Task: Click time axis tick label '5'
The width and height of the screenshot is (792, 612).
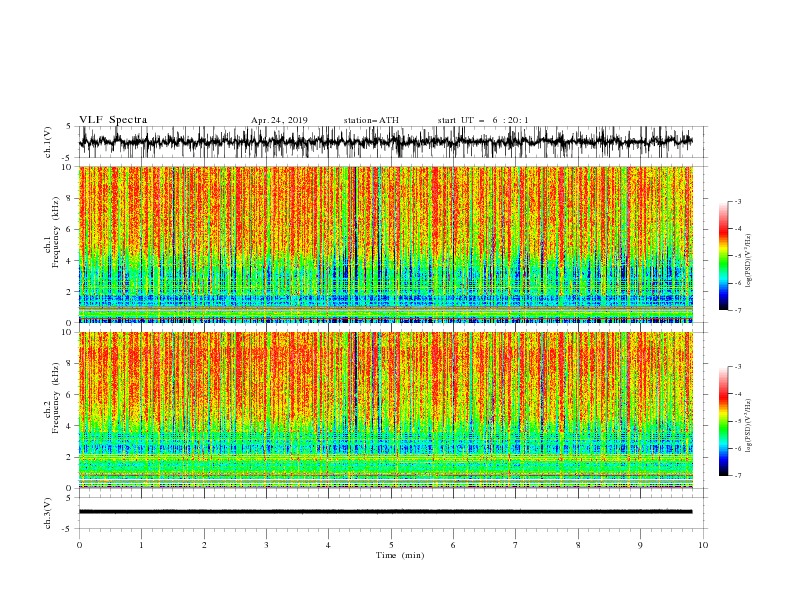Action: pyautogui.click(x=391, y=545)
